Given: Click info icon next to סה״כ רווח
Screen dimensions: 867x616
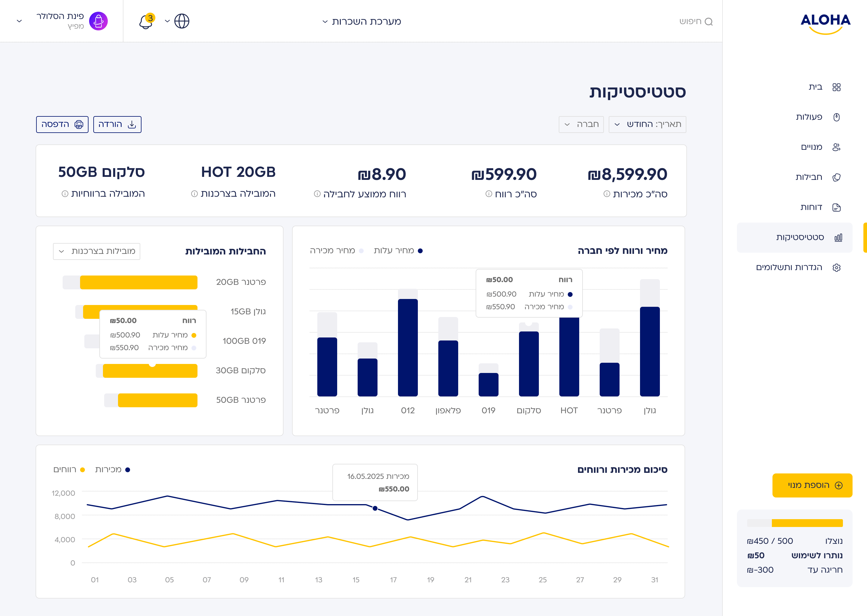Looking at the screenshot, I should 489,194.
